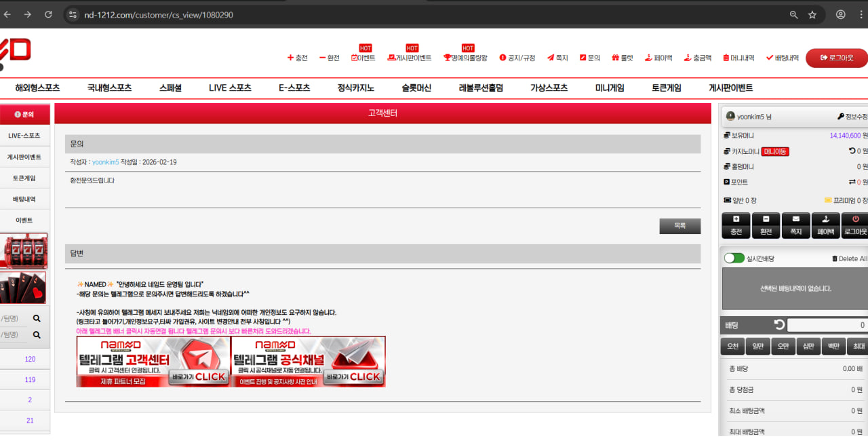This screenshot has width=868, height=443.
Task: Toggle the 실시간배당 switch
Action: pos(734,258)
